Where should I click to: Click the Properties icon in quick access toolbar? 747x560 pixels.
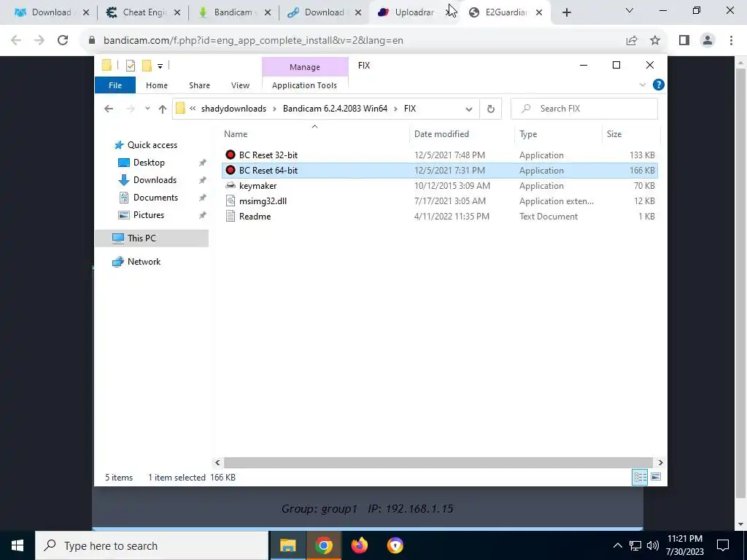click(131, 66)
